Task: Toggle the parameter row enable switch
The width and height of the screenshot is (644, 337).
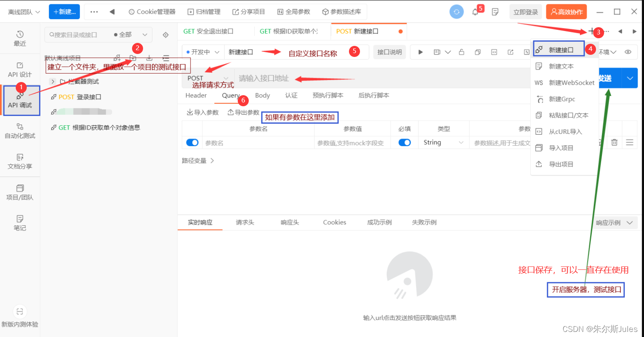Action: [x=192, y=142]
